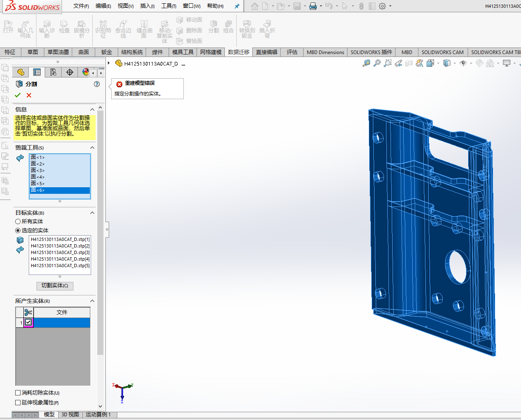
Task: Click the 组合 (Combine) ribbon tool
Action: [229, 27]
